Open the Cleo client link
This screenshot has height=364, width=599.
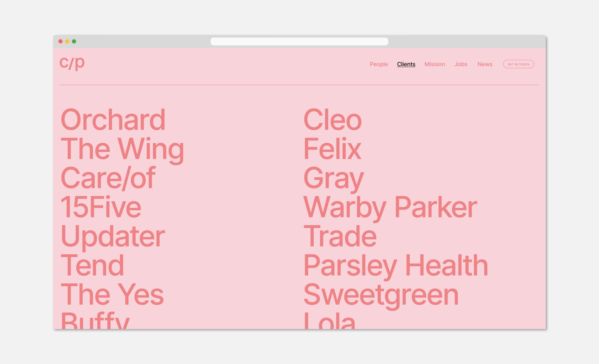coord(333,119)
